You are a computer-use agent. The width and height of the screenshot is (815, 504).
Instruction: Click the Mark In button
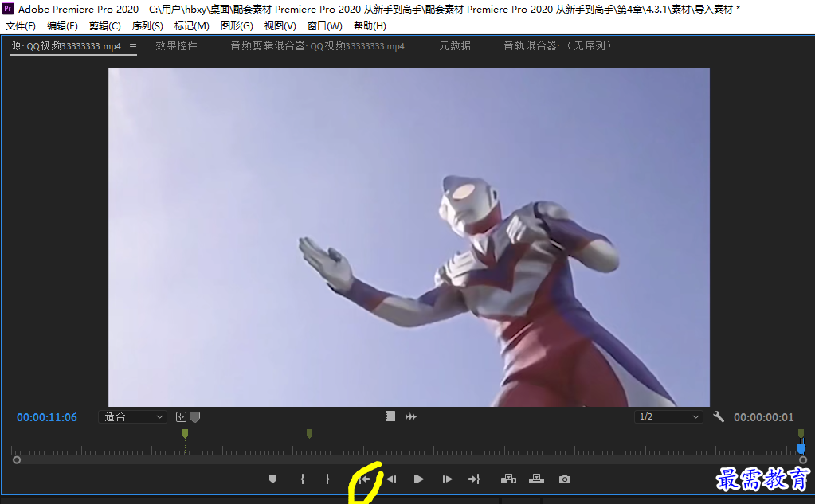302,479
